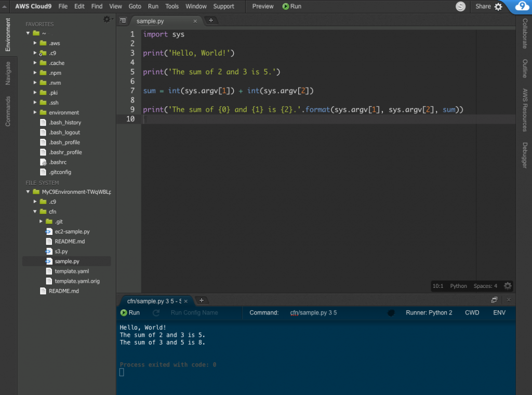Expand the .git folder under cfn
532x395 pixels.
point(41,221)
